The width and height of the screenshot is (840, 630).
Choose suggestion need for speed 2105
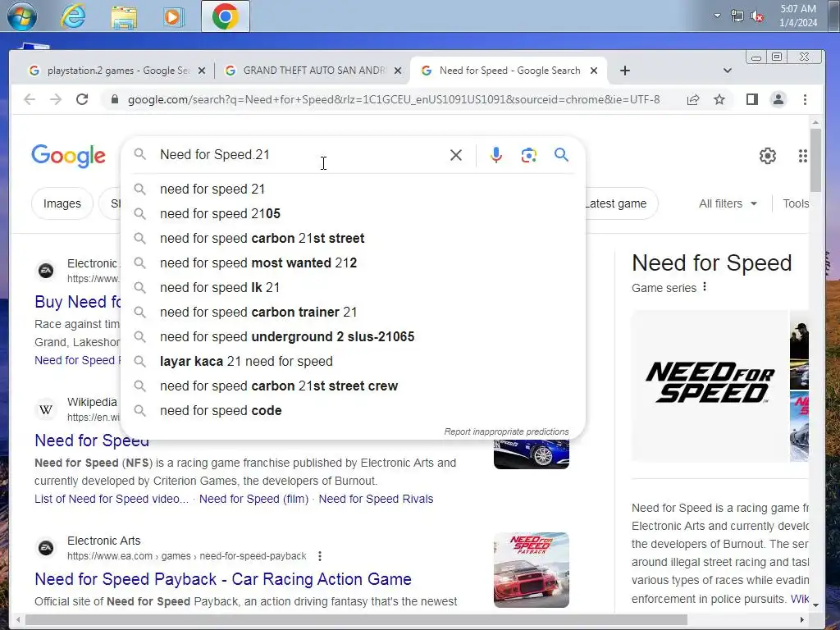coord(353,214)
